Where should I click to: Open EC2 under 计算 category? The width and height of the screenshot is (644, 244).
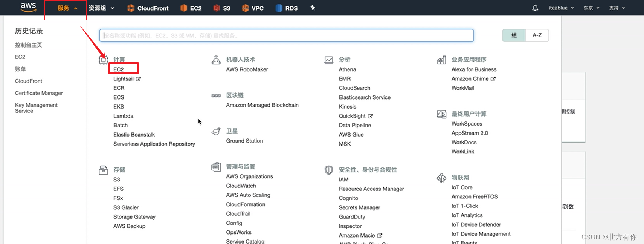pos(119,69)
